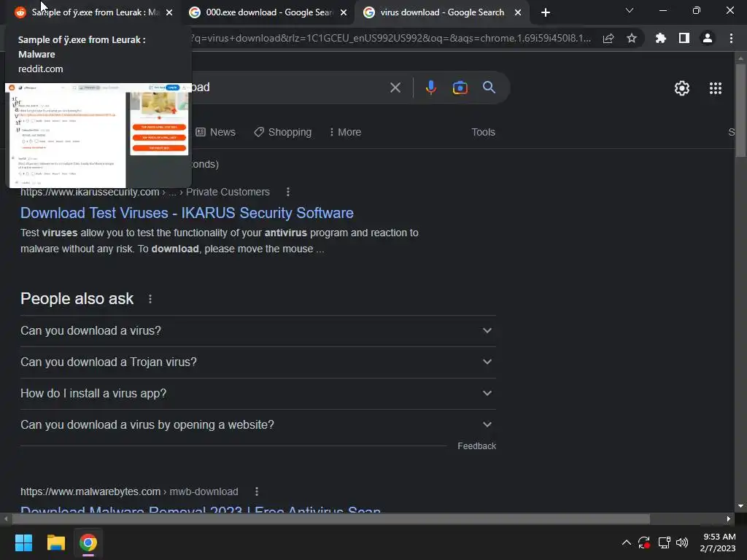Expand 'Can you download a virus by opening a website?'
The width and height of the screenshot is (747, 560).
click(x=258, y=425)
